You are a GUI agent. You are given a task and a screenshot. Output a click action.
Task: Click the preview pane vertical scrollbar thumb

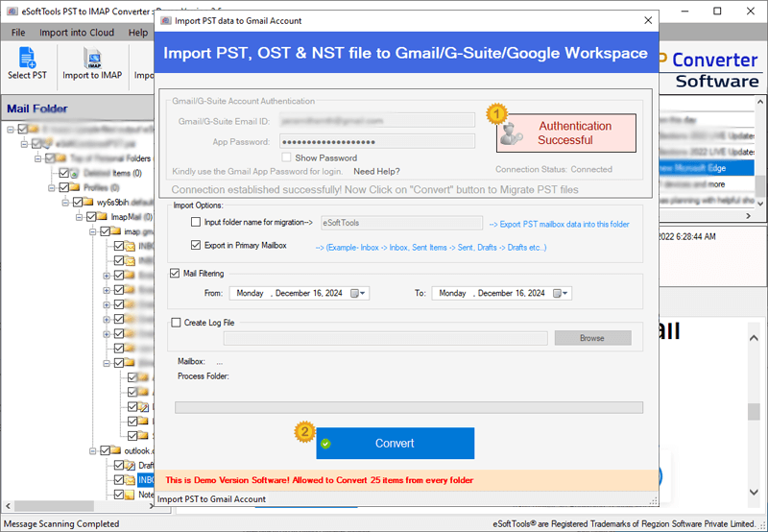(x=754, y=412)
